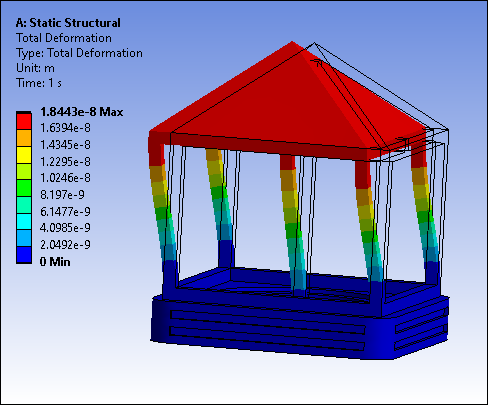The width and height of the screenshot is (488, 405).
Task: Click the Time: 1 s label
Action: click(x=39, y=83)
